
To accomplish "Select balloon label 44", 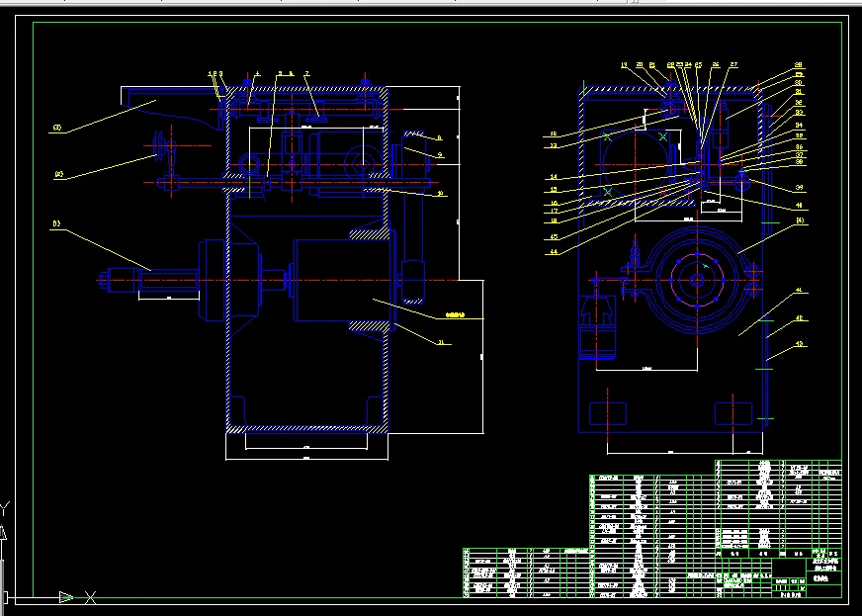I will [x=554, y=252].
